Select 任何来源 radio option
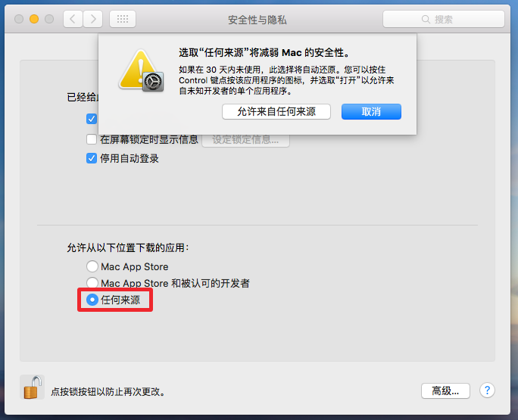Viewport: 518px width, 420px height. click(92, 300)
